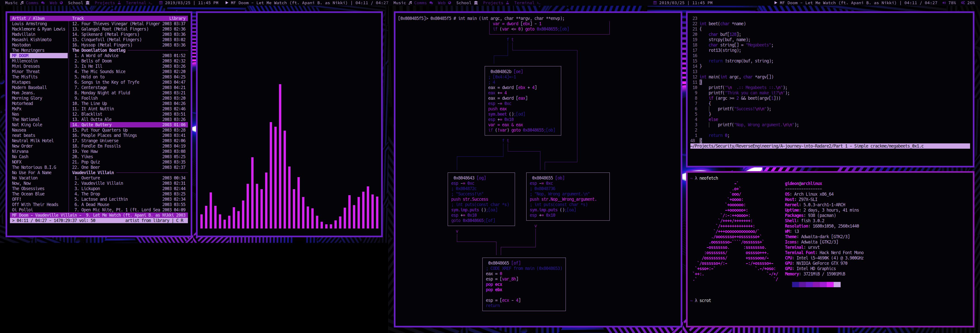The width and height of the screenshot is (980, 333).
Task: Open Projects workspace in bar above radare2
Action: [496, 3]
